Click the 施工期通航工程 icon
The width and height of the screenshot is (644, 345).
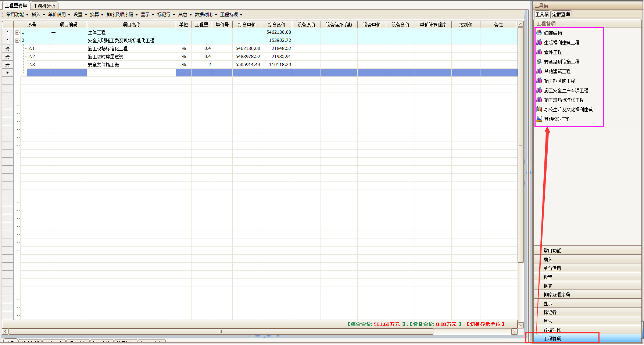click(539, 80)
